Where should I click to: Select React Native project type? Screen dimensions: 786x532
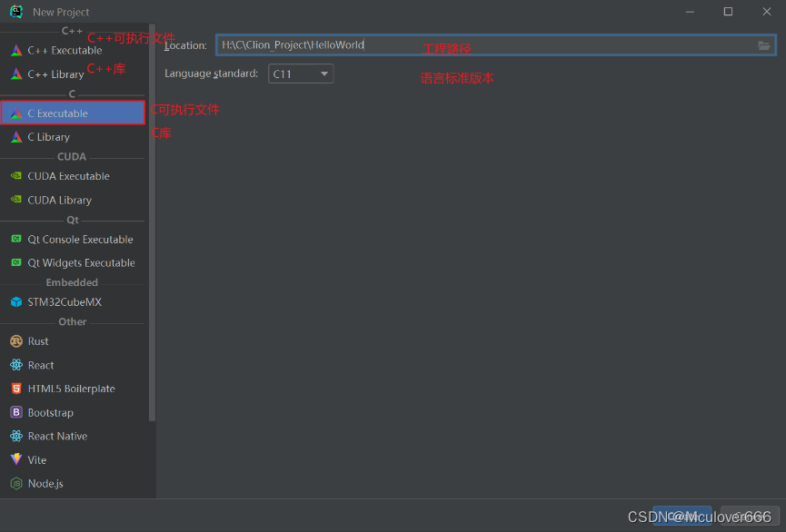point(73,436)
